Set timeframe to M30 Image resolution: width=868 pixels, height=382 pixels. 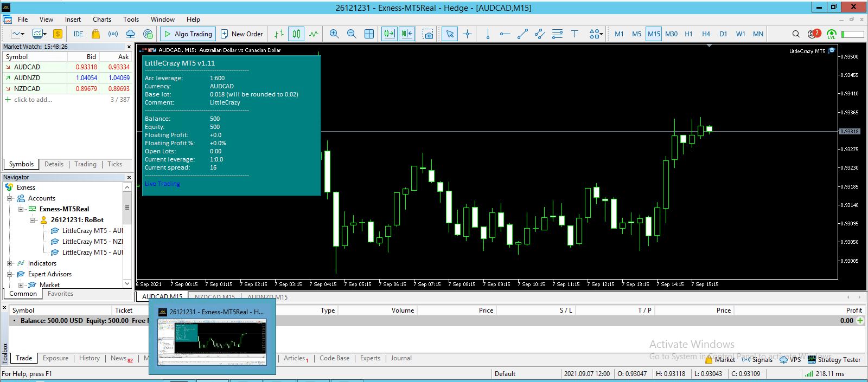click(671, 34)
